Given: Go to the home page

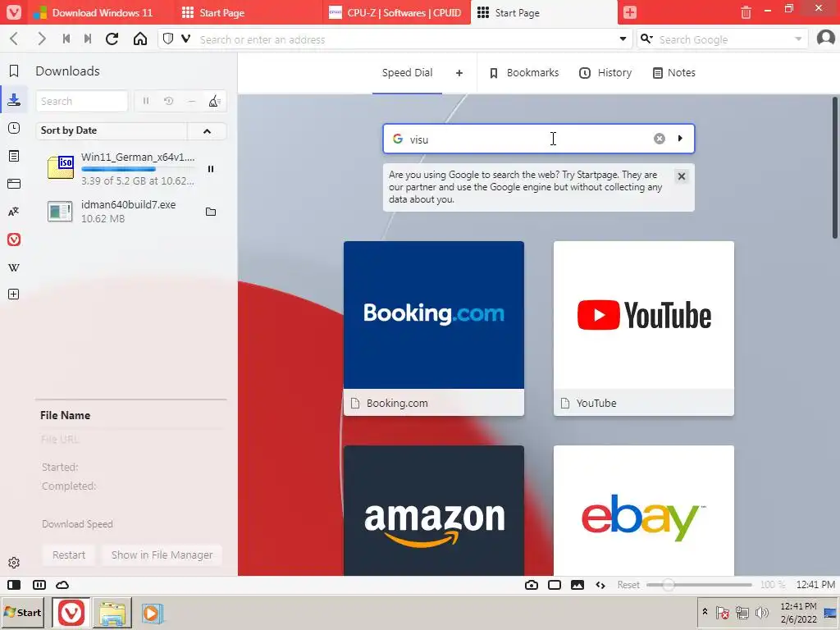Looking at the screenshot, I should pyautogui.click(x=140, y=39).
